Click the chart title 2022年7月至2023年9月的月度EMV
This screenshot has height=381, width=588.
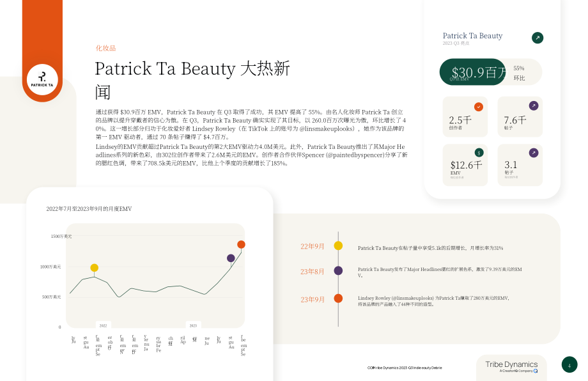(x=89, y=209)
